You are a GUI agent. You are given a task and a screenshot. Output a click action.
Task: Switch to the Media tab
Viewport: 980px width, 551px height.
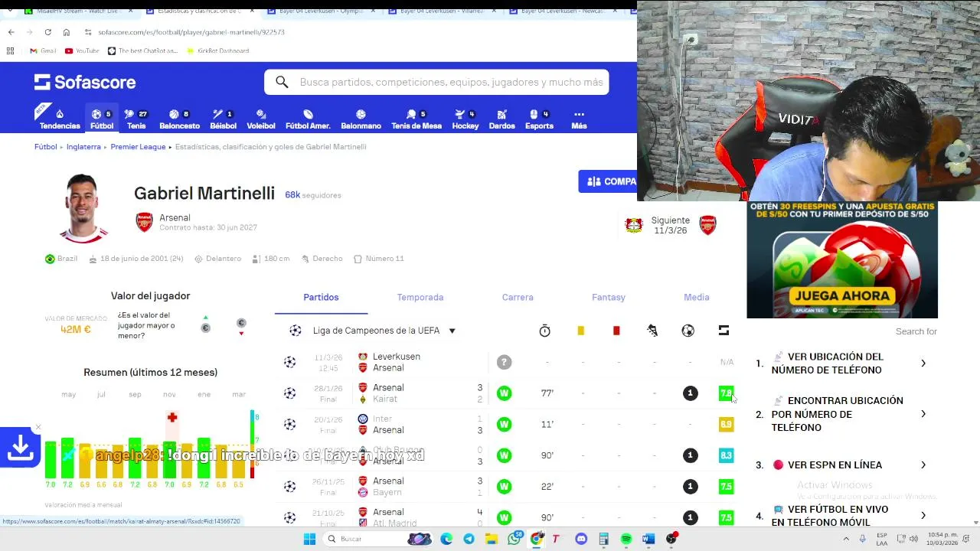click(x=696, y=297)
